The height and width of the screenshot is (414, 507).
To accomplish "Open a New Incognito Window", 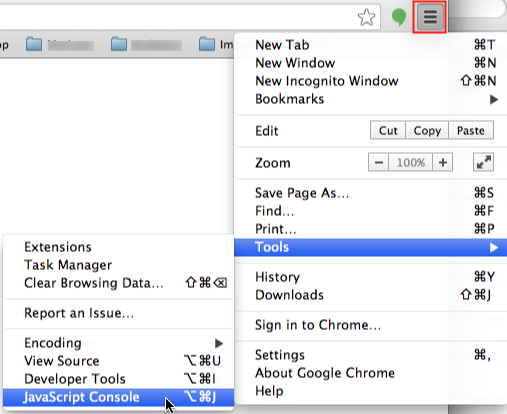I will point(371,81).
